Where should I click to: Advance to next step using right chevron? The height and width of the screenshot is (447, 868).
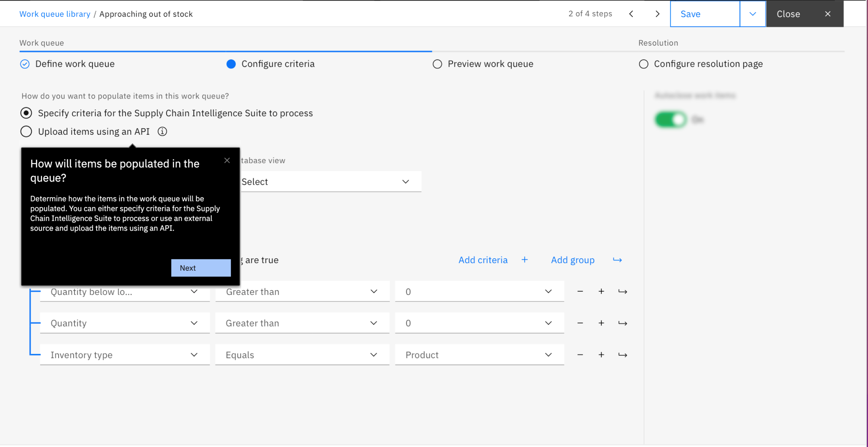[657, 14]
